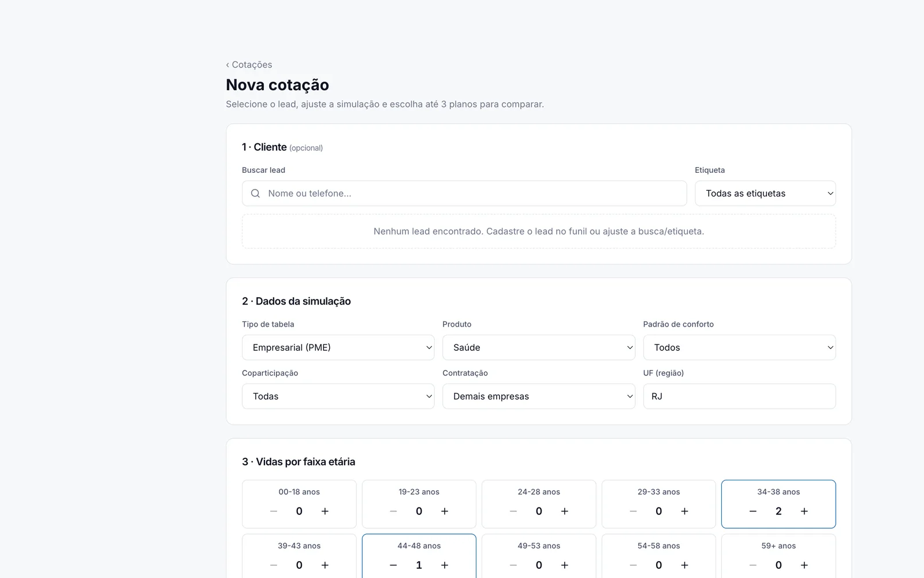This screenshot has width=924, height=578.
Task: Click the 'Nenhum lead encontrado' message
Action: click(x=539, y=231)
